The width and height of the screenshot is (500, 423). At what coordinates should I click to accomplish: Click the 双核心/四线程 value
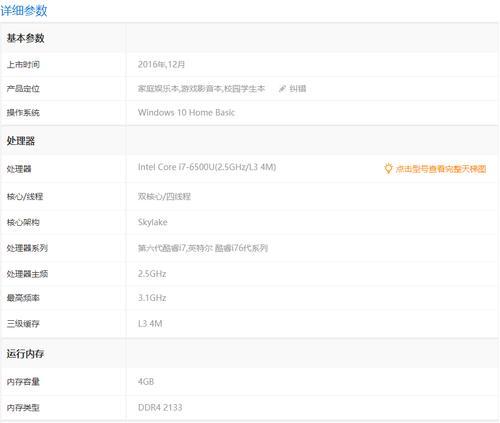point(164,196)
